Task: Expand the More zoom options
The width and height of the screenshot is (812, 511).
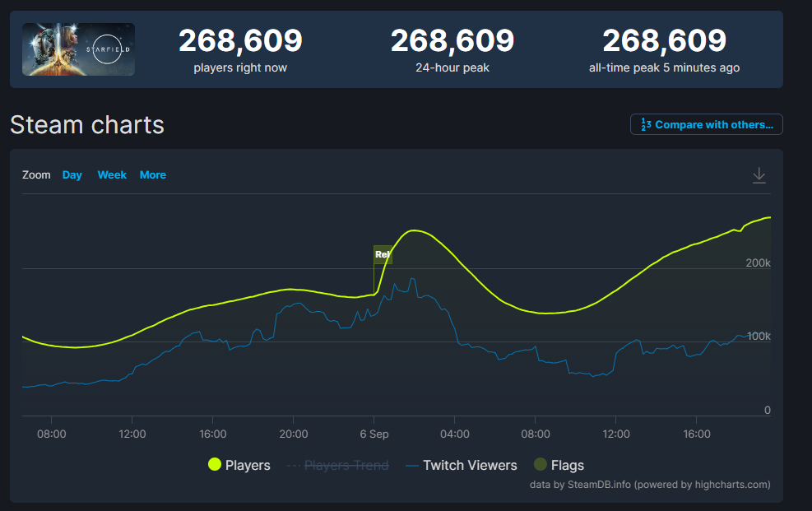Action: (x=153, y=175)
